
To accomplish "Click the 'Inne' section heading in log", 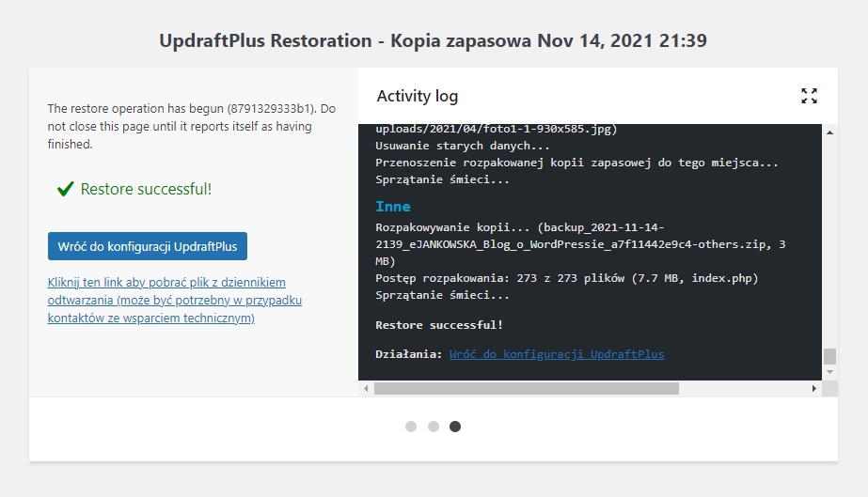I will pos(393,206).
